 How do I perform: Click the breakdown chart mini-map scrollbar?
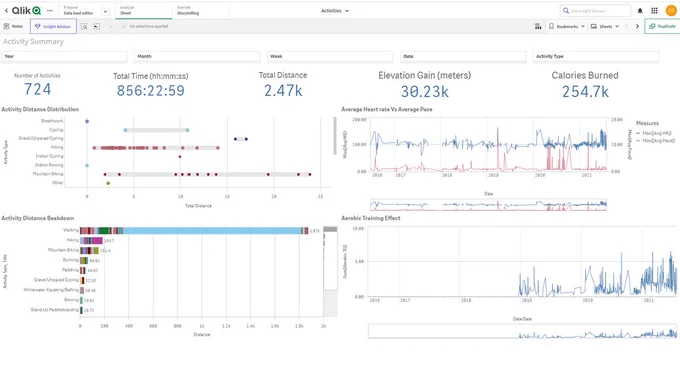click(330, 258)
